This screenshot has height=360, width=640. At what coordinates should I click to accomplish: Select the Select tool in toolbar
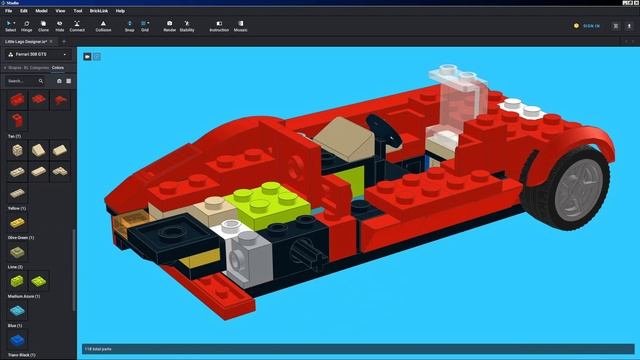[10, 26]
